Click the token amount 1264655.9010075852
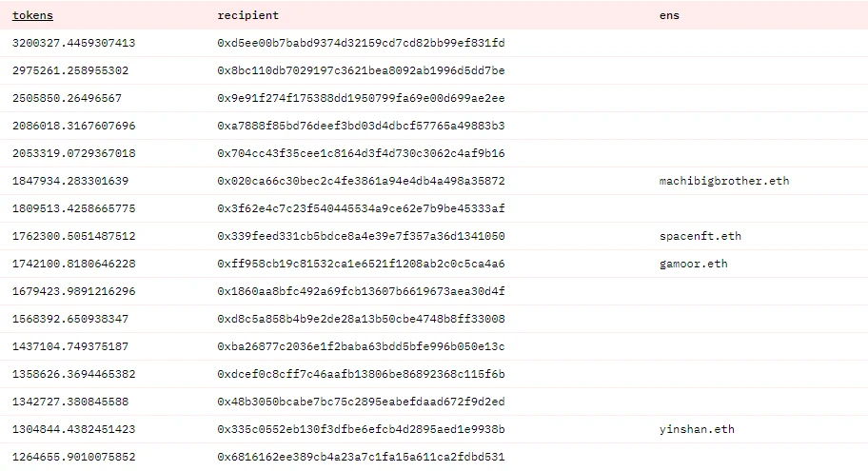The height and width of the screenshot is (471, 868). click(73, 457)
